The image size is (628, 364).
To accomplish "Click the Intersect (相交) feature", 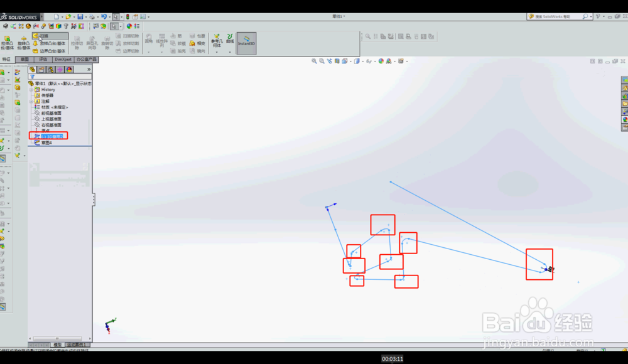I will pos(197,43).
